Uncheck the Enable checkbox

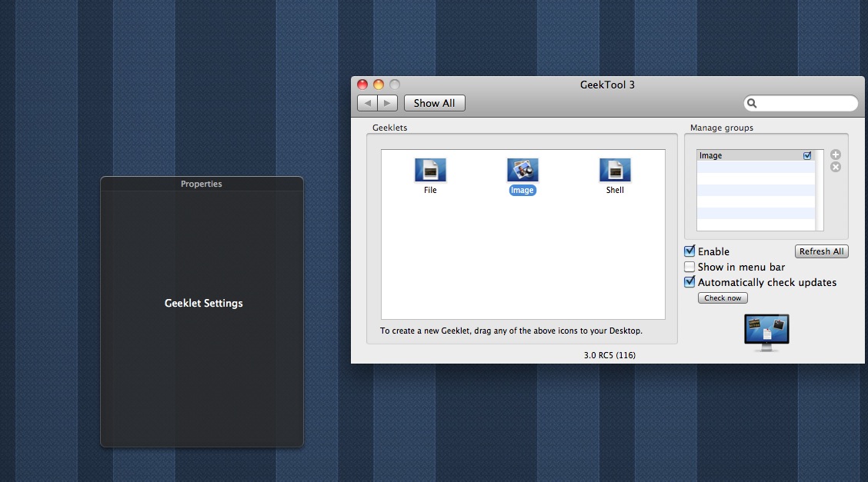tap(689, 251)
